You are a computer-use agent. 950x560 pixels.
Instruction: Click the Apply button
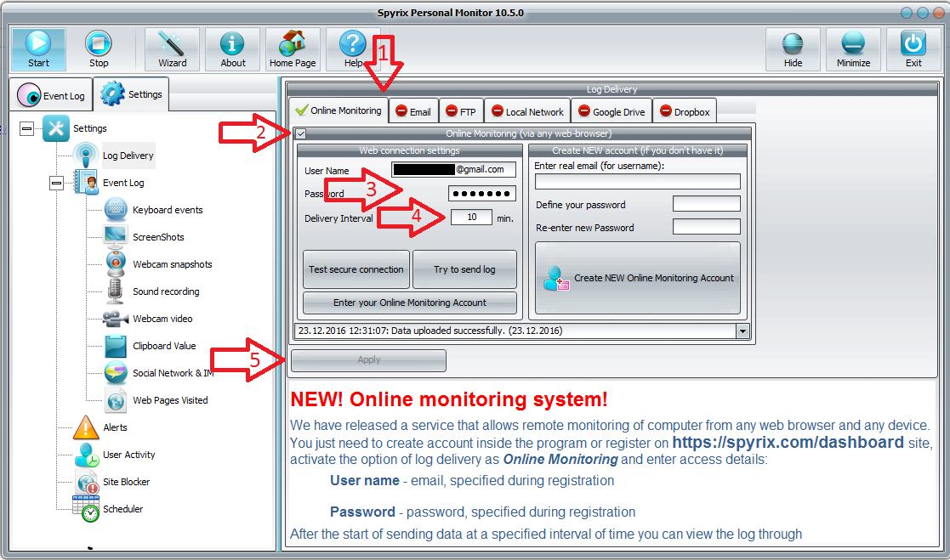click(x=368, y=360)
